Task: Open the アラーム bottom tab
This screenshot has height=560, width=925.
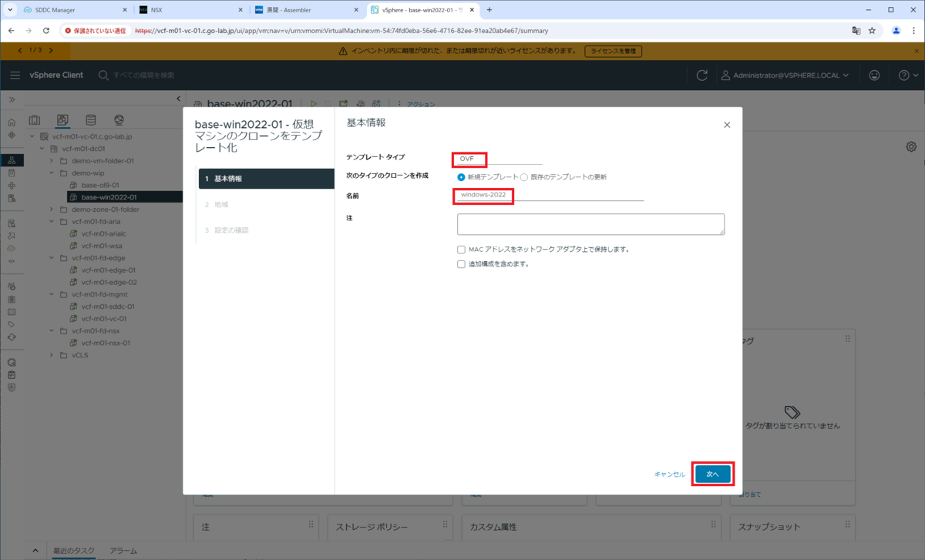Action: [123, 551]
